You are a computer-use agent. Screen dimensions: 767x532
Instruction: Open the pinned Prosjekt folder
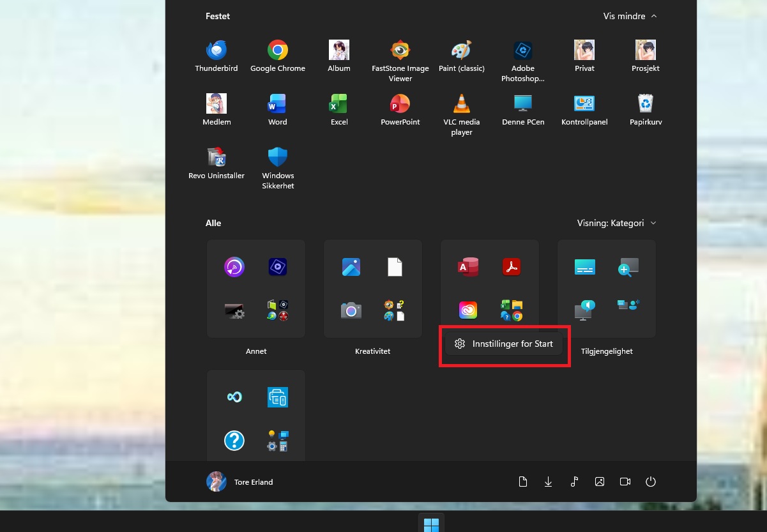[x=646, y=57]
